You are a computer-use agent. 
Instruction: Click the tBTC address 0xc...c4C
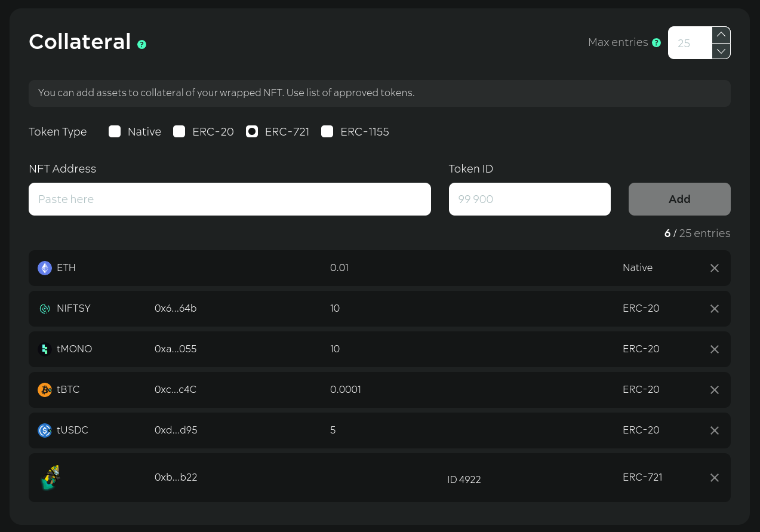pos(176,389)
